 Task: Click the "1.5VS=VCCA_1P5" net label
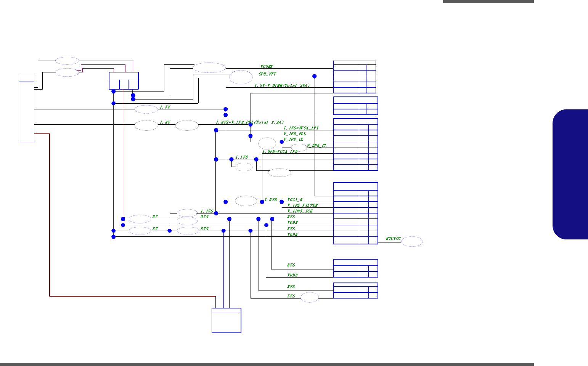click(280, 152)
